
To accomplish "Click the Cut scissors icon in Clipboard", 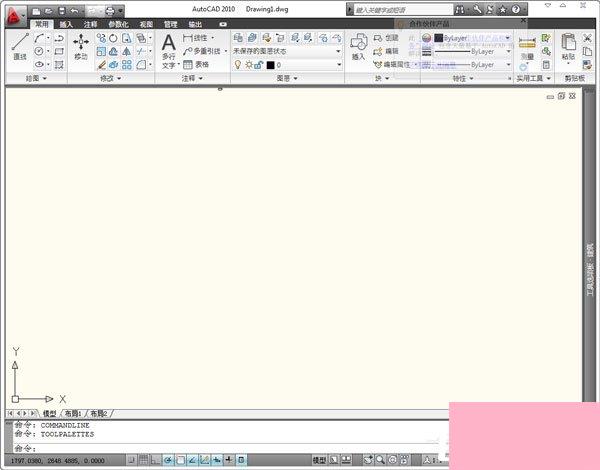I will (x=587, y=38).
